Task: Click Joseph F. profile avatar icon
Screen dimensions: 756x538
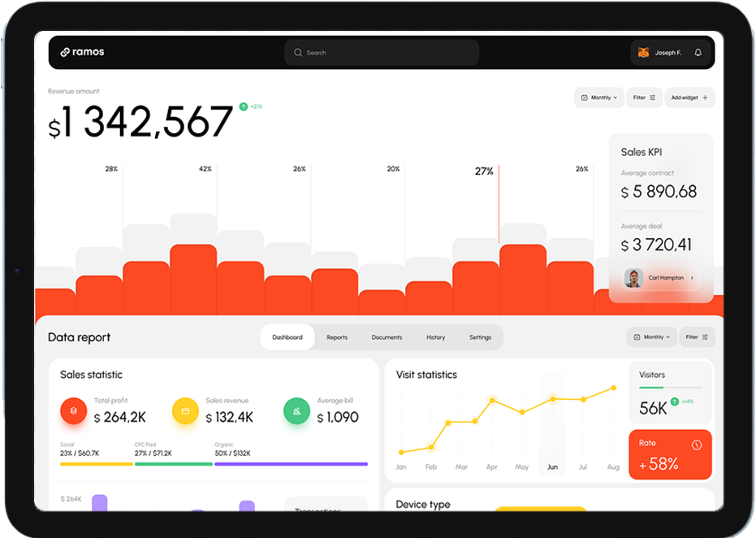Action: [643, 53]
